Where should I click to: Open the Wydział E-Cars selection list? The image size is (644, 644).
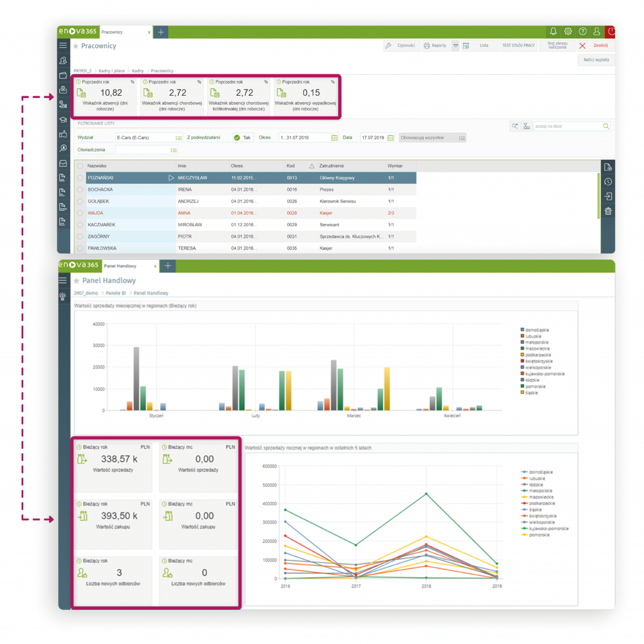[179, 138]
